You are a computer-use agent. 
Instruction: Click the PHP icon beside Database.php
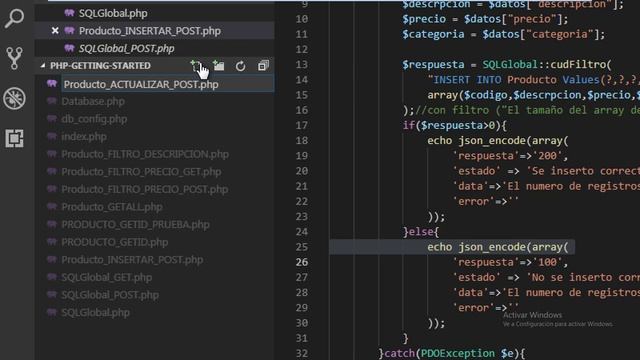pyautogui.click(x=52, y=101)
